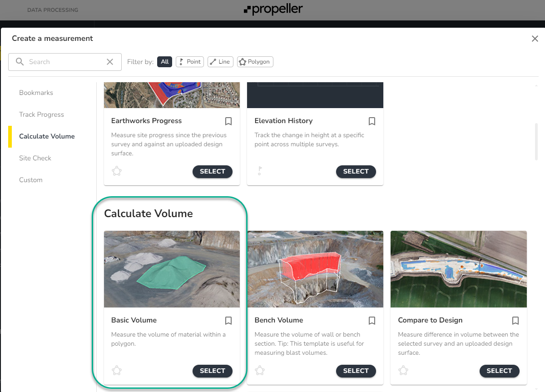Click the Calculate Volume section heading
The image size is (545, 392).
[149, 213]
